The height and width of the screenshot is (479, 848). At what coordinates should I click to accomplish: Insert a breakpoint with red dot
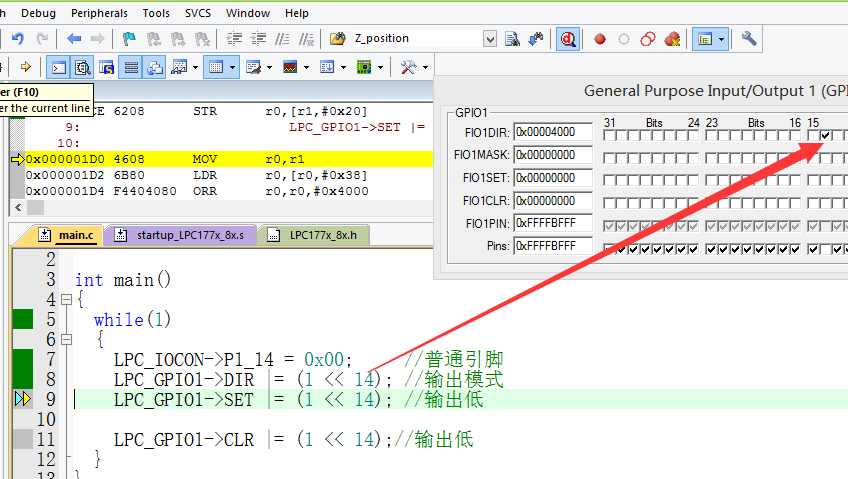600,39
